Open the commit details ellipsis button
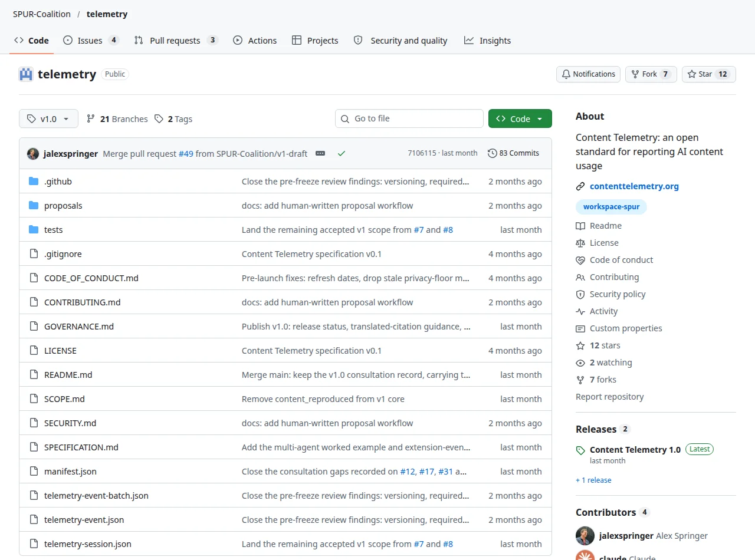The image size is (755, 560). [320, 153]
